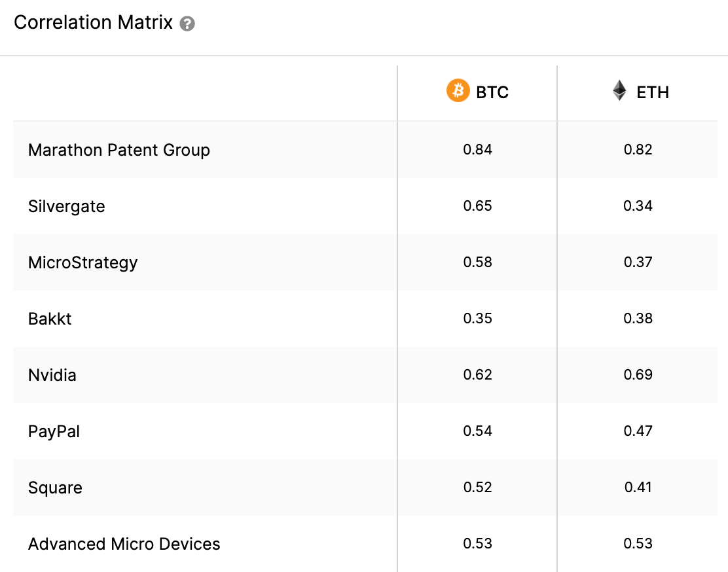This screenshot has height=572, width=728.
Task: Click Bakkt's ETH value 0.38
Action: pos(638,319)
